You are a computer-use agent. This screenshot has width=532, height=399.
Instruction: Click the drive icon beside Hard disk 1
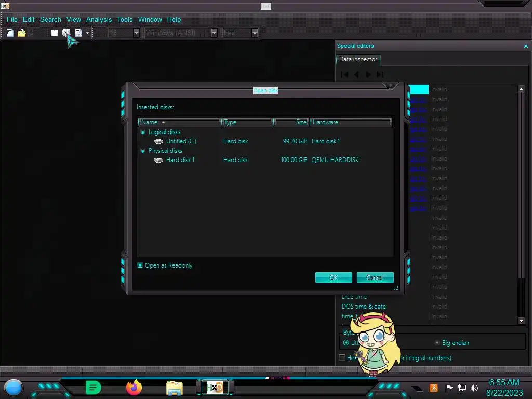[158, 160]
